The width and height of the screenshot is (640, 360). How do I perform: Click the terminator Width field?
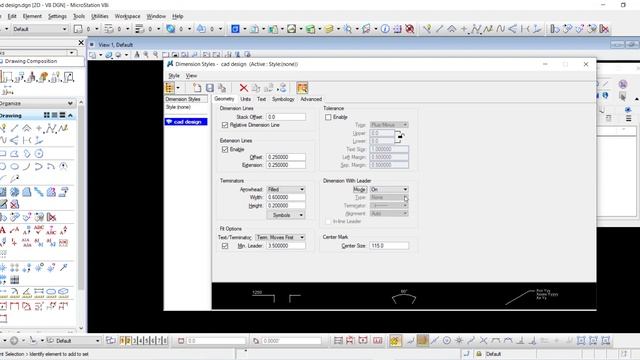point(286,197)
